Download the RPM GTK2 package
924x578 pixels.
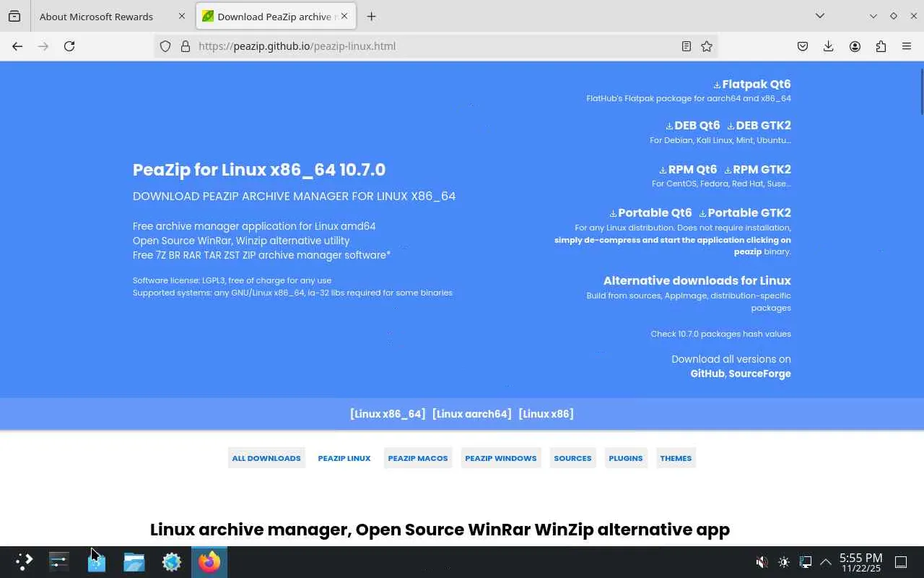pyautogui.click(x=757, y=170)
